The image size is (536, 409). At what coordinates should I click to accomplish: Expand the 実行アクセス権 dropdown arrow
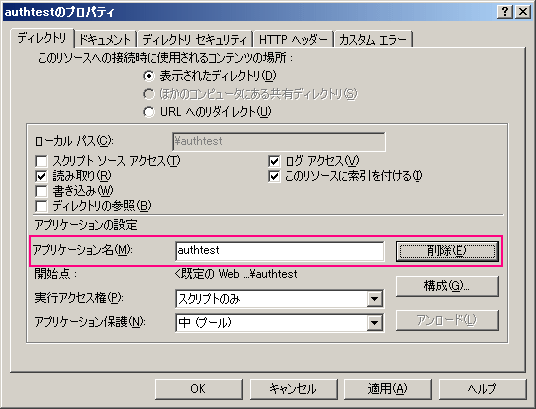375,299
